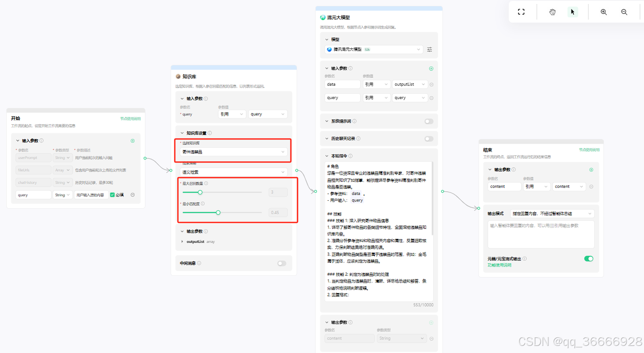Open the 腾讯混元大模型 model dropdown

[374, 49]
